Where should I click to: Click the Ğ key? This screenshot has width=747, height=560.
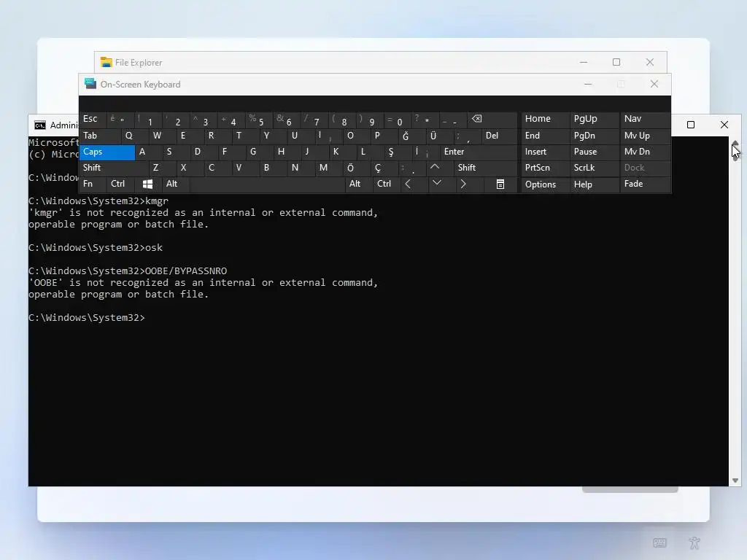tap(411, 136)
